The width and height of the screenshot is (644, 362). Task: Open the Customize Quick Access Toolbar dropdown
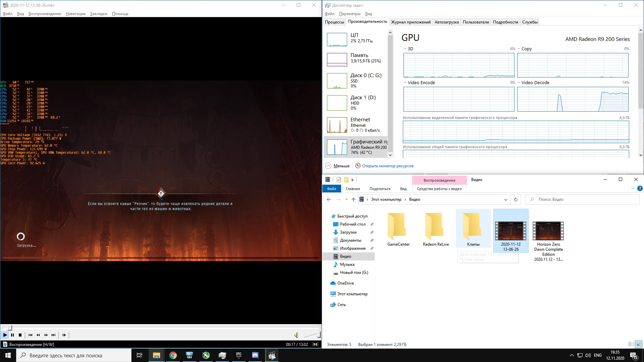click(x=352, y=180)
